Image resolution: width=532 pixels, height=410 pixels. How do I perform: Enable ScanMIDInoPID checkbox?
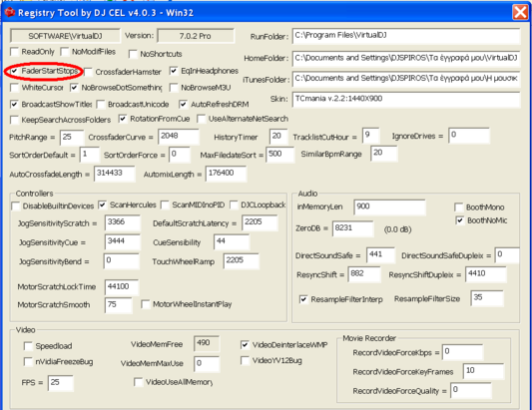click(x=165, y=205)
